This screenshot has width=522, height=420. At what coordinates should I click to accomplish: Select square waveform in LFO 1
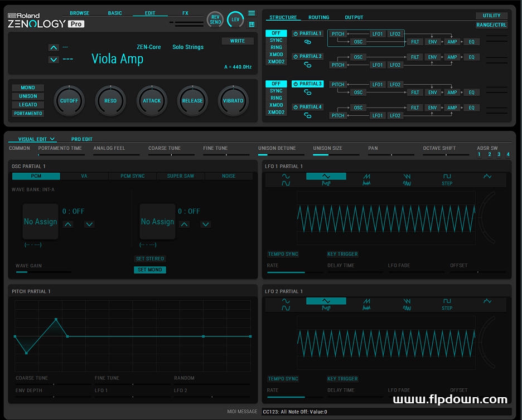point(447,176)
